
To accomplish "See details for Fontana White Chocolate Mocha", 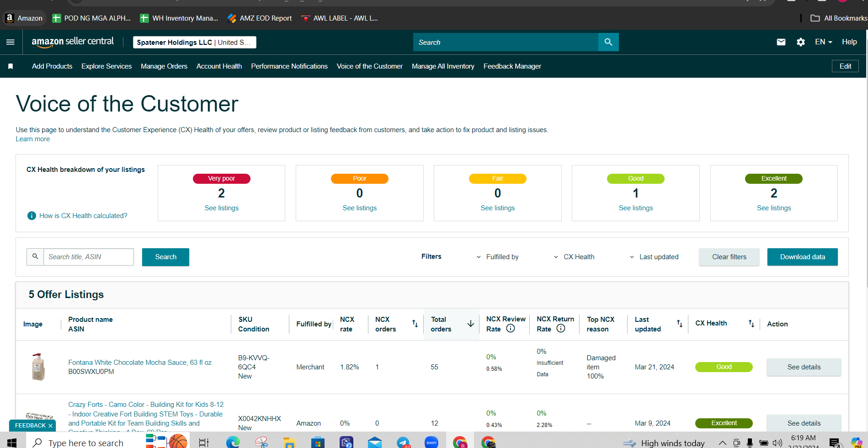I will [804, 367].
